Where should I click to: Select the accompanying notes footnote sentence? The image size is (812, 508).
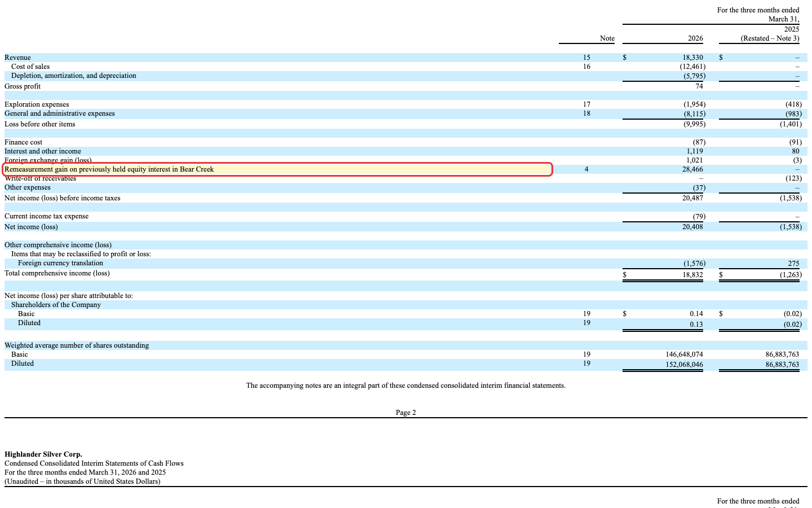click(406, 386)
